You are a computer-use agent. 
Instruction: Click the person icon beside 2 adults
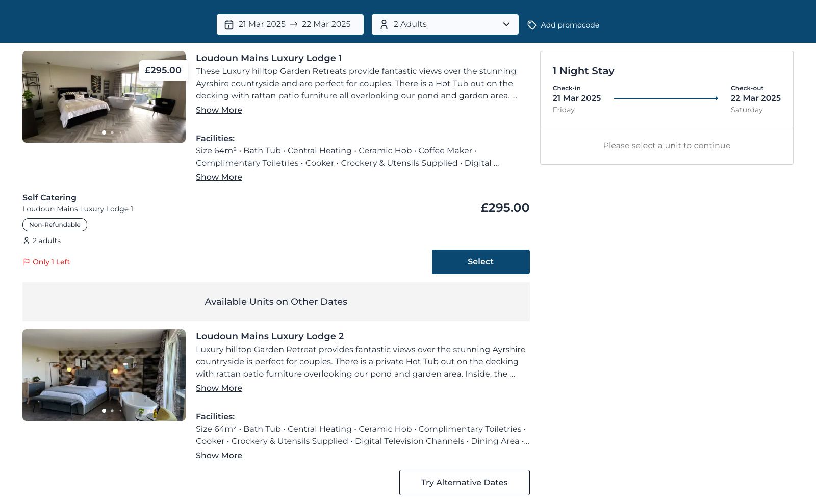(27, 241)
